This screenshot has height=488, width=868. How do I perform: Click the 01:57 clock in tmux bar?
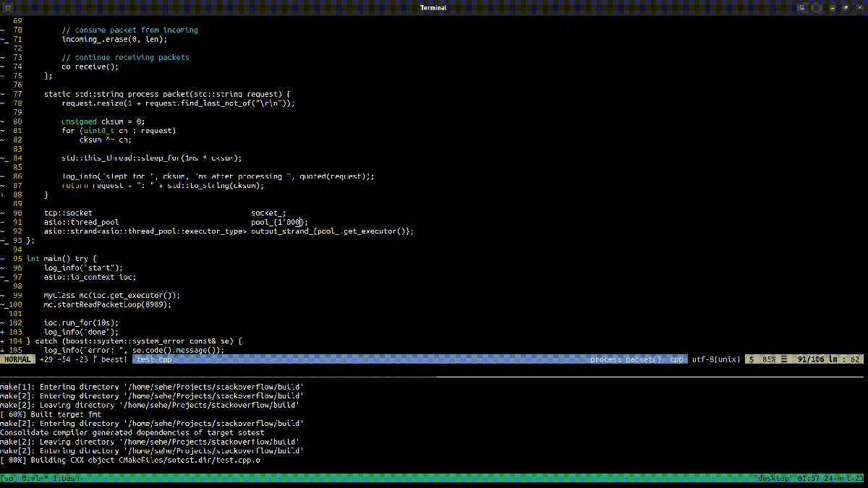(x=808, y=478)
